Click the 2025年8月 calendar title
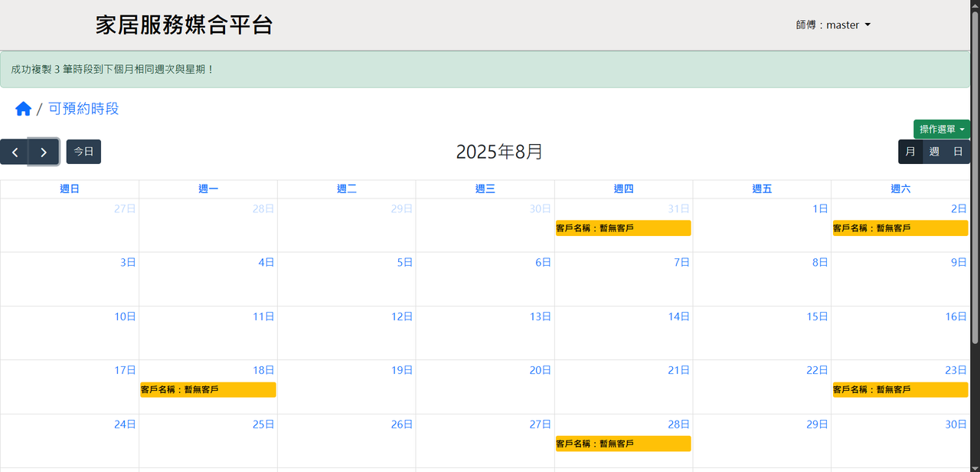Image resolution: width=980 pixels, height=472 pixels. pos(499,152)
